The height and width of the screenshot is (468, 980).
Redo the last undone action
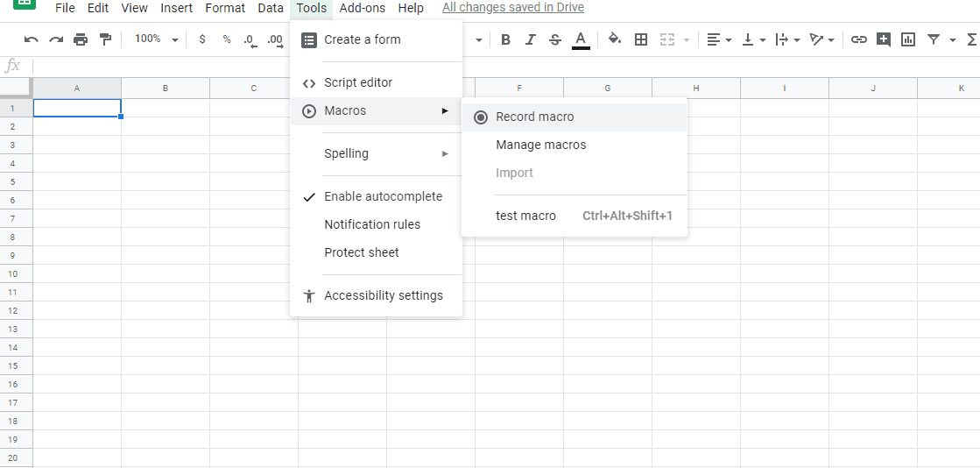click(x=56, y=39)
